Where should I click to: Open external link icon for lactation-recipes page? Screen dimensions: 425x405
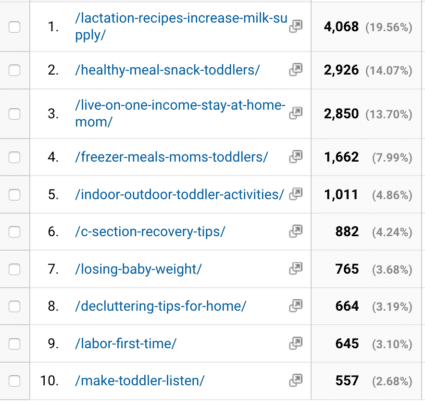[x=296, y=27]
